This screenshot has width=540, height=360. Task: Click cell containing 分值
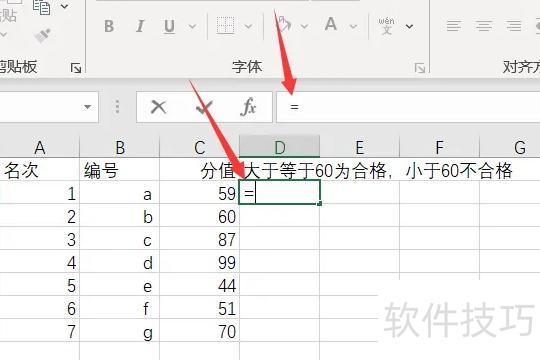click(x=200, y=170)
